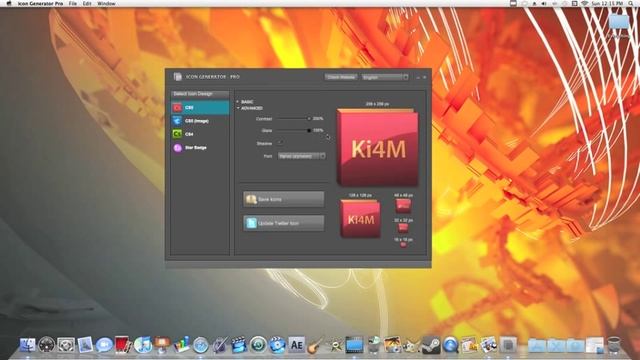Toggle the Shadow checkbox
Screen dimensions: 640x360
coord(280,143)
